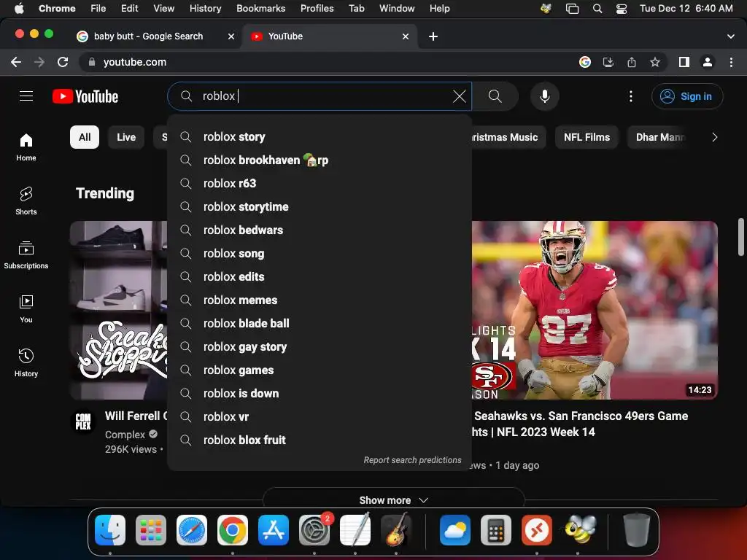Bookmark this page with the star

pyautogui.click(x=655, y=62)
